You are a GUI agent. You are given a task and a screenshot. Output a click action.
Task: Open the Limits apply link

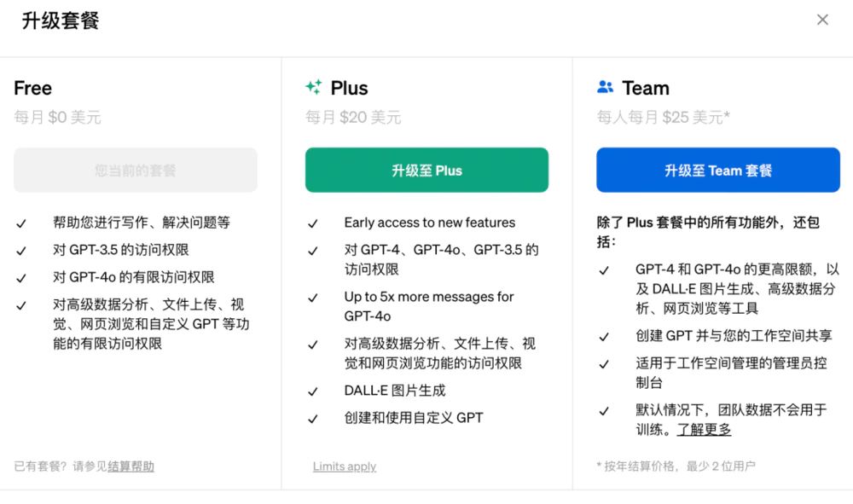(345, 466)
